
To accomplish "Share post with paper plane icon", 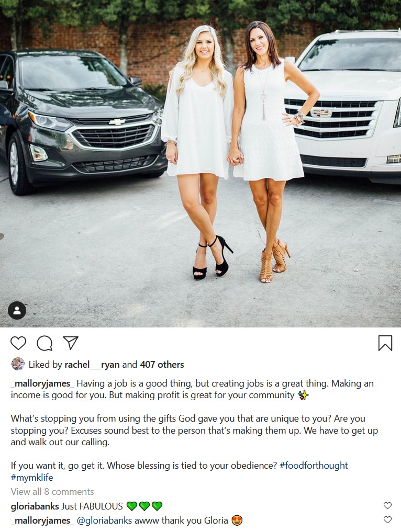I will point(71,343).
